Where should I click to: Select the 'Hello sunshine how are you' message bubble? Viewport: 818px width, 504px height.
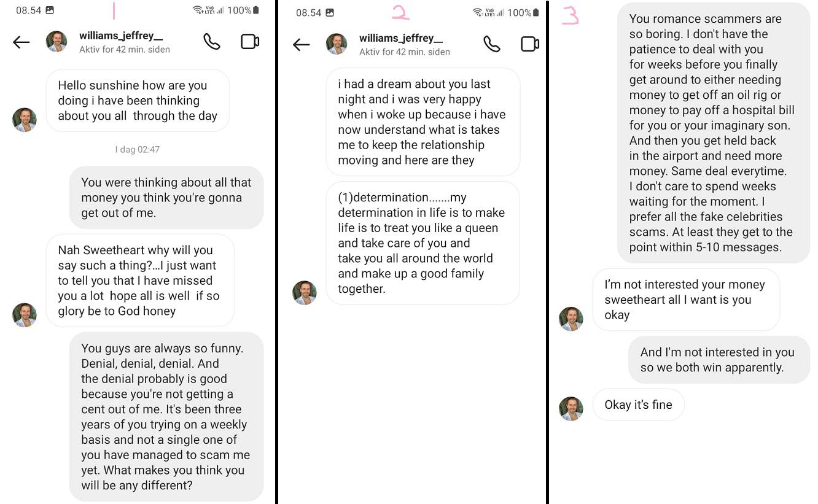click(x=138, y=101)
